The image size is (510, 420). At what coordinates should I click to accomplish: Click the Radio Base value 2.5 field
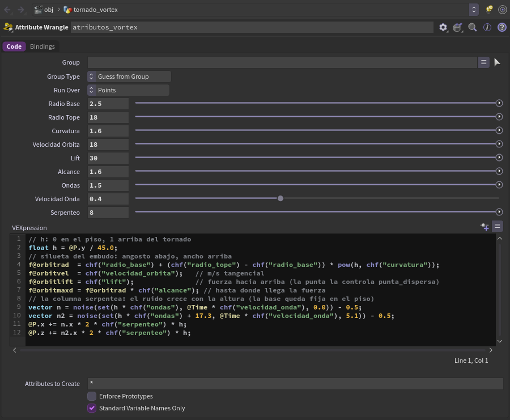pos(108,104)
